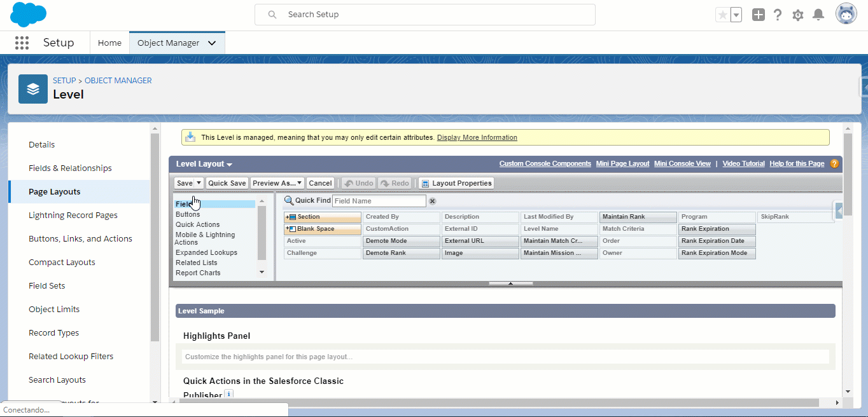
Task: Select the Maintain Rank field
Action: point(638,217)
